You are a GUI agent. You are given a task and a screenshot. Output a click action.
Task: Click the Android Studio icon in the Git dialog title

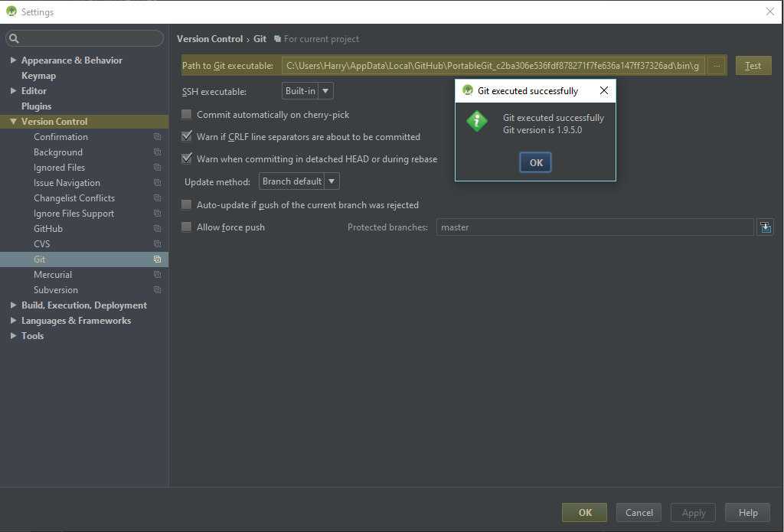click(468, 90)
